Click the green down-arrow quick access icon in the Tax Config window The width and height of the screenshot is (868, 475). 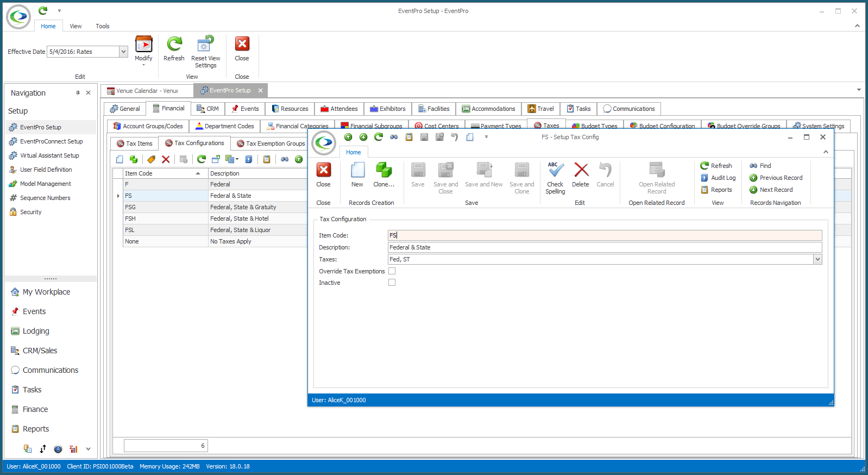363,137
